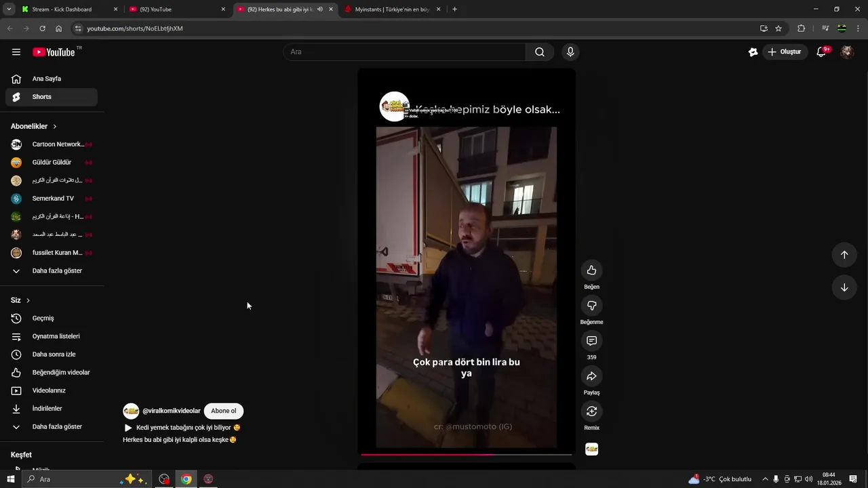Go to Chrome home page button
868x488 pixels.
[58, 28]
